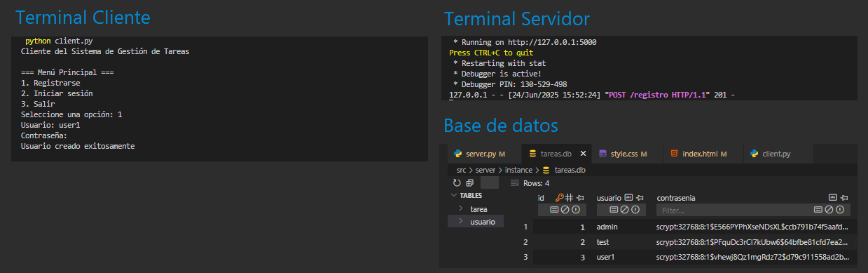Image resolution: width=868 pixels, height=273 pixels.
Task: Click the refresh icon above the TABLES list
Action: pos(456,182)
